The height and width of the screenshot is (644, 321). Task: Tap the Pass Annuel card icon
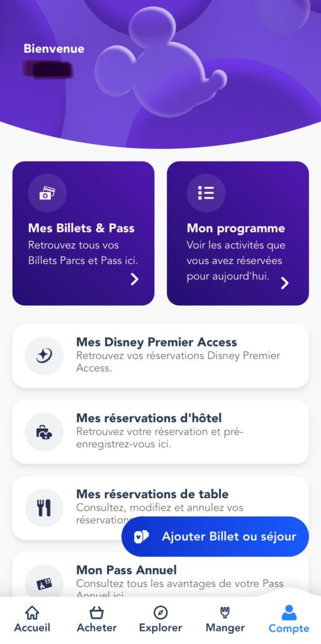click(44, 584)
